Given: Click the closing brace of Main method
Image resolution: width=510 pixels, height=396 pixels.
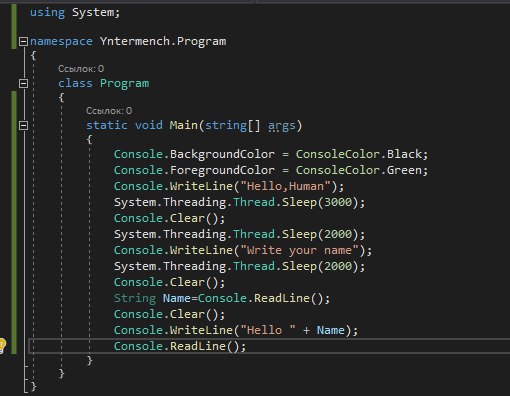Looking at the screenshot, I should [89, 360].
